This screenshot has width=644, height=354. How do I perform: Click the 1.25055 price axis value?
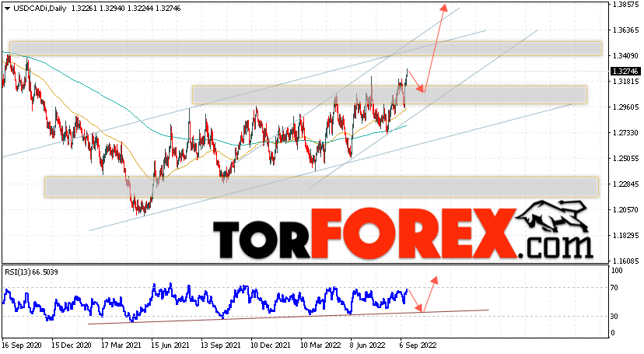coord(625,159)
